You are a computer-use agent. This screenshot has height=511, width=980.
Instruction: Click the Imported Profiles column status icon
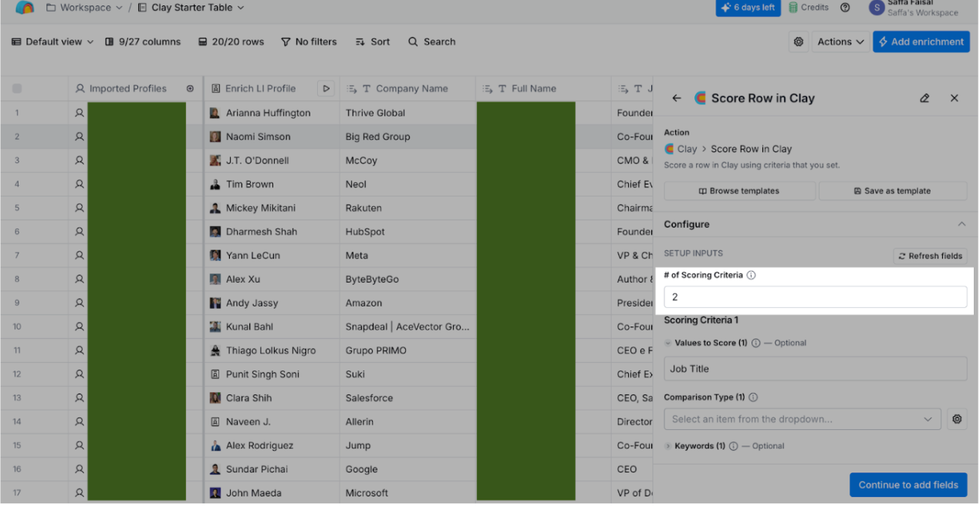pyautogui.click(x=191, y=89)
